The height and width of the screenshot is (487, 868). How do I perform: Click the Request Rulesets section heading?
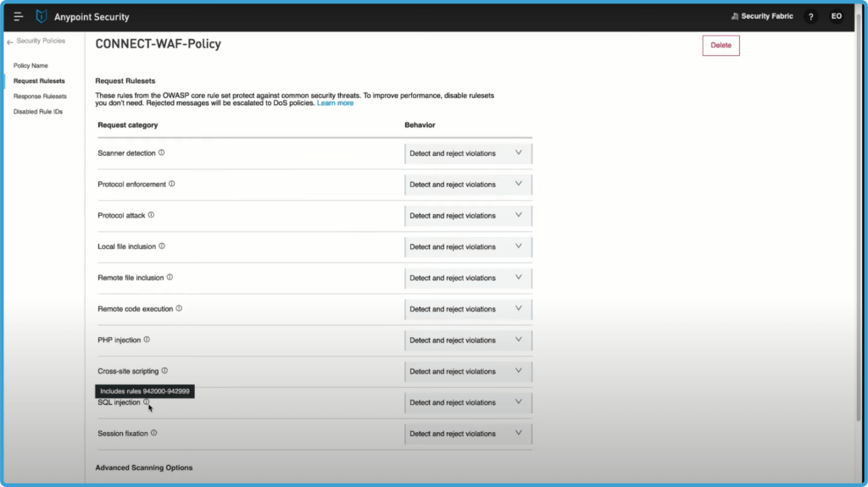(x=125, y=80)
